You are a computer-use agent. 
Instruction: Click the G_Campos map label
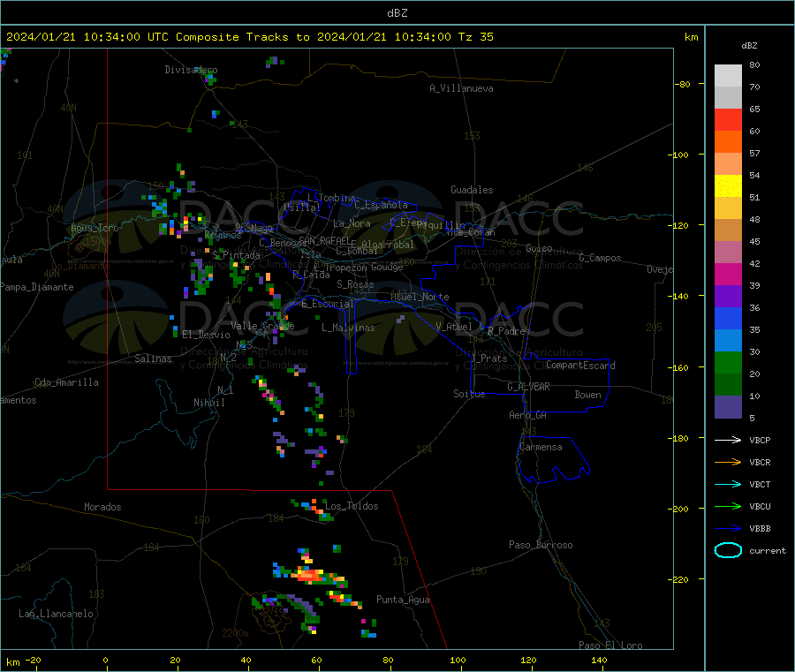coord(600,258)
